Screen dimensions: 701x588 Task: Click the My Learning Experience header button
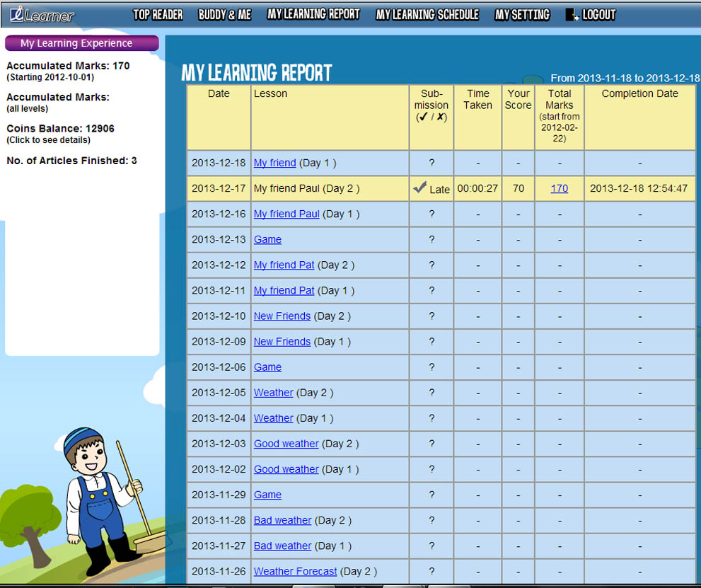[81, 43]
